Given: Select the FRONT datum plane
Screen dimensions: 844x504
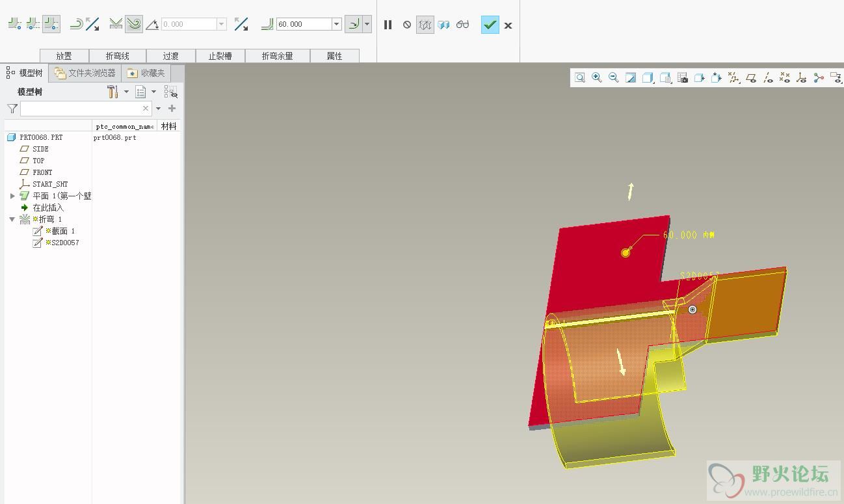Looking at the screenshot, I should [42, 172].
